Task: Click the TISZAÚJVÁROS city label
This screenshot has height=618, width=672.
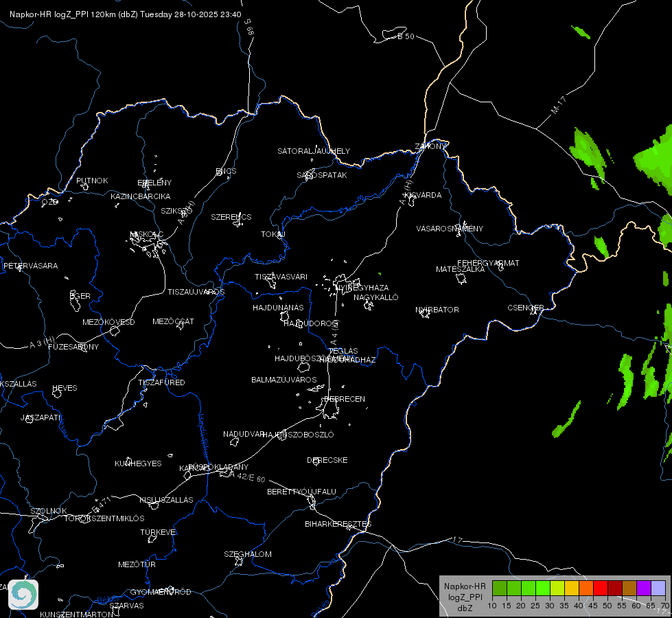Action: (196, 292)
